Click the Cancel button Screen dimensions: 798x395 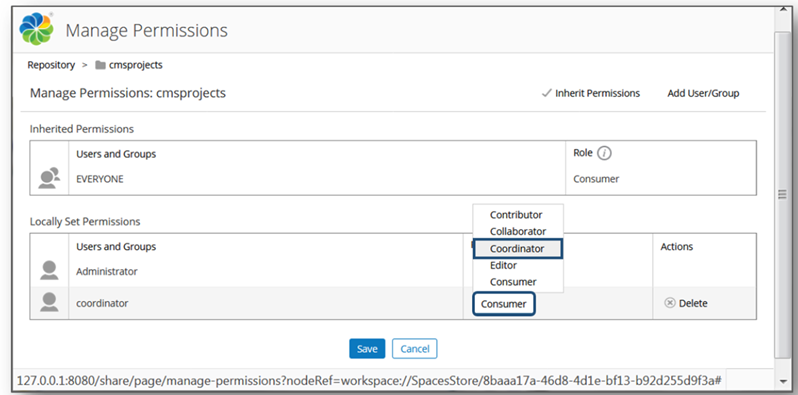tap(415, 349)
